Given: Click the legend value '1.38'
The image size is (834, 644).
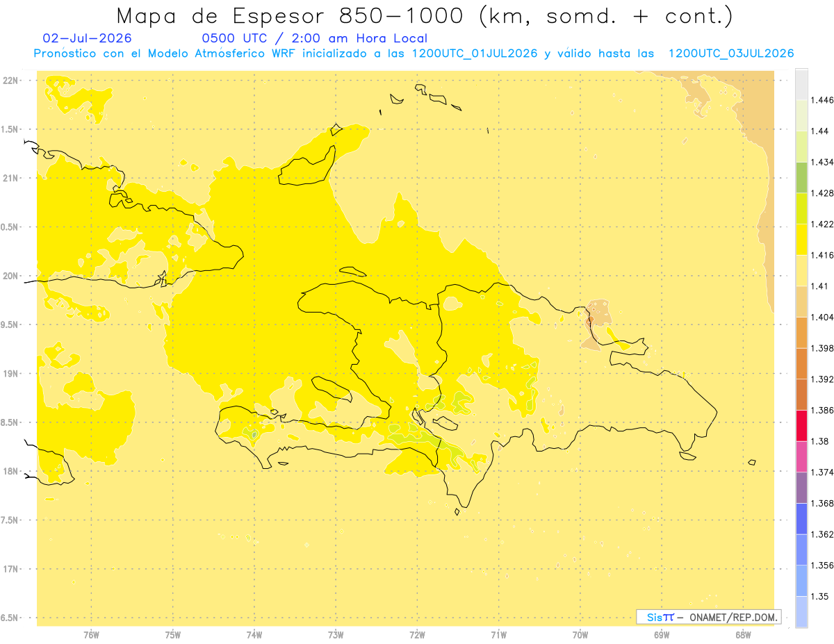Looking at the screenshot, I should pos(819,441).
